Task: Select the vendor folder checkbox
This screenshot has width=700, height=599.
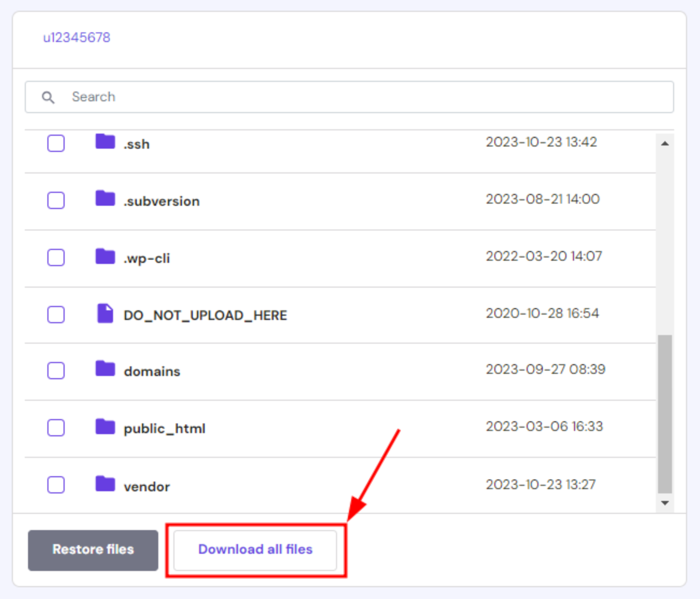Action: (56, 484)
